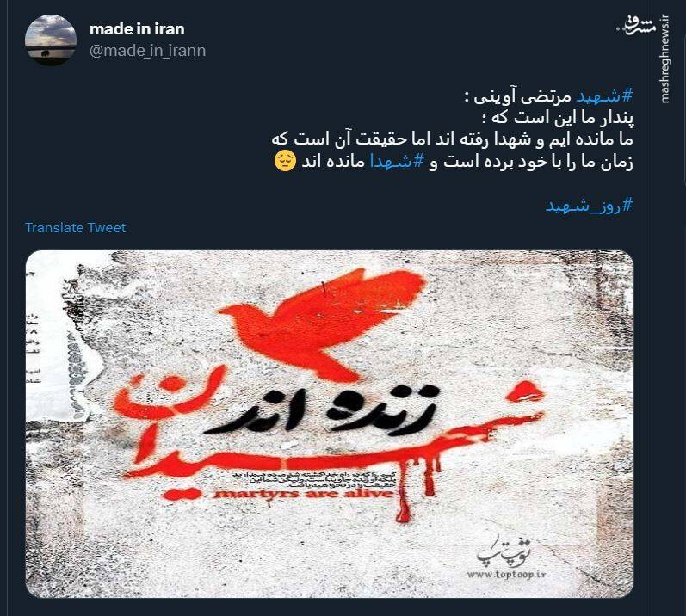Image resolution: width=686 pixels, height=616 pixels.
Task: Click the pensive face emoji
Action: pyautogui.click(x=285, y=162)
